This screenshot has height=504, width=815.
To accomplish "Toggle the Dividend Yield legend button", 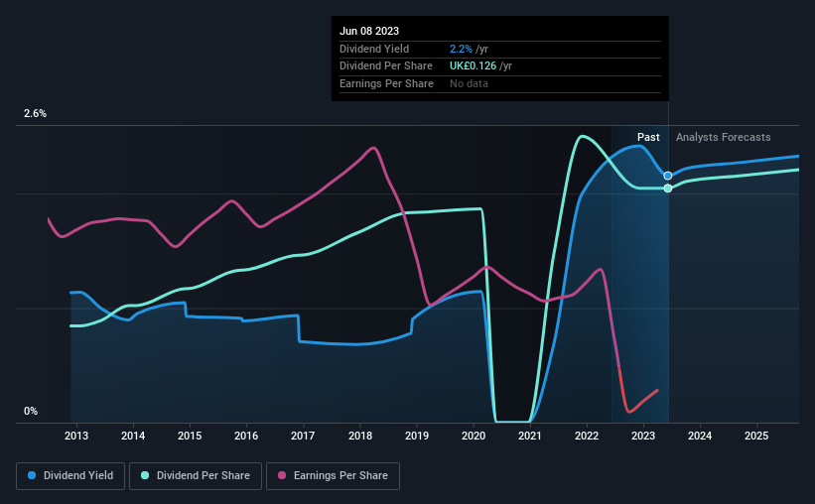I will 70,476.
